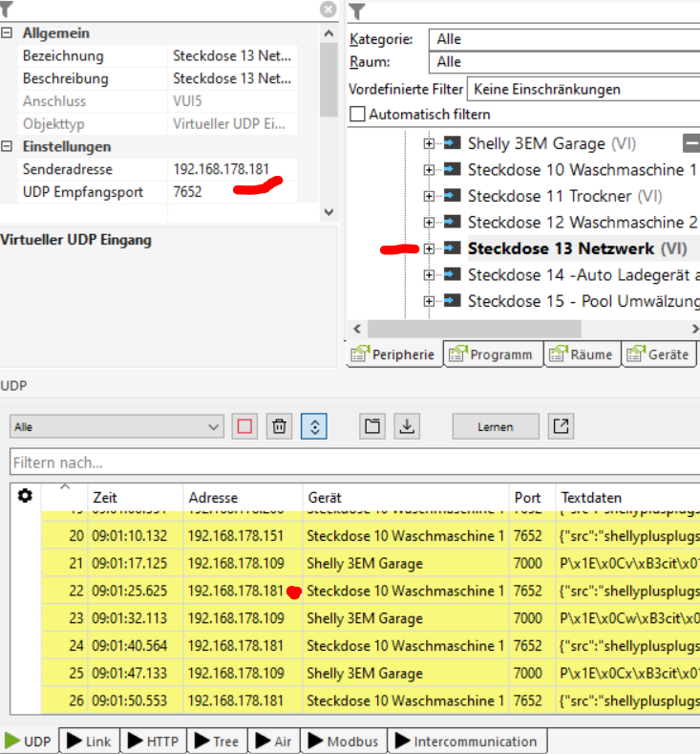Open the Link monitor tab

tap(90, 741)
